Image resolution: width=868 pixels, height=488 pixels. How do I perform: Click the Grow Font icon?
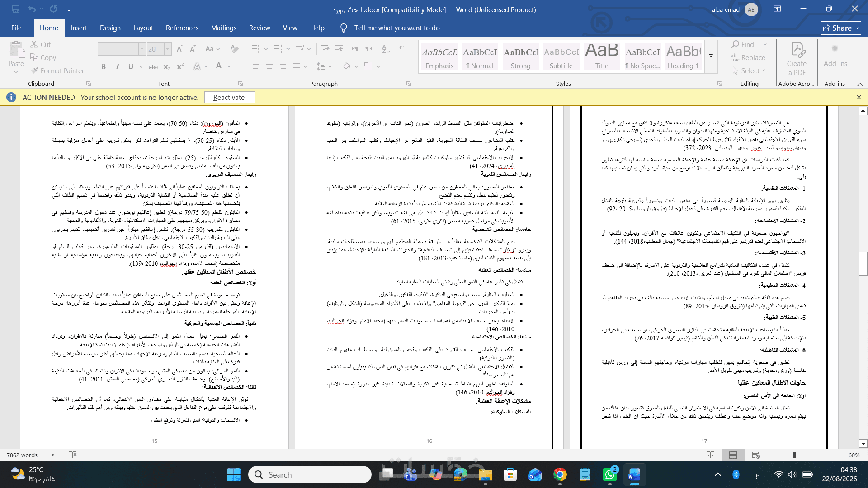[179, 49]
